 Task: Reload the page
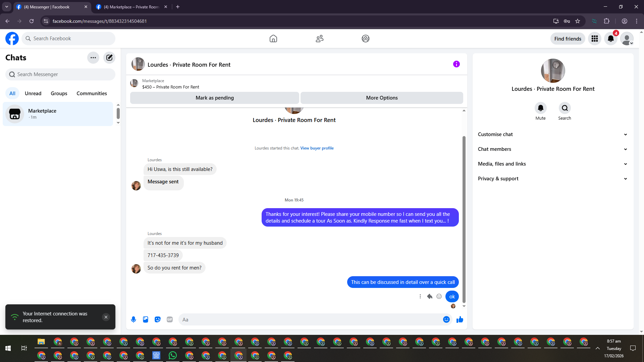point(32,21)
